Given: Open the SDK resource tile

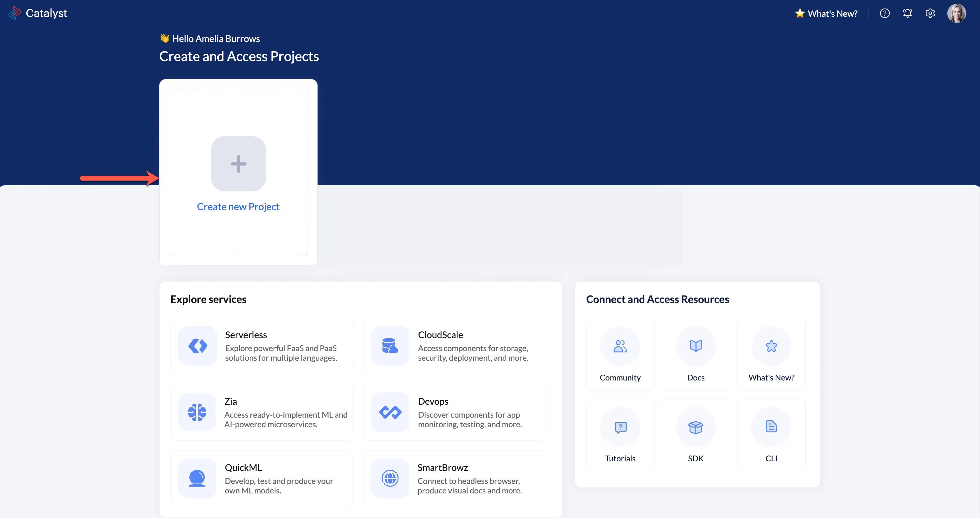Looking at the screenshot, I should pos(696,435).
